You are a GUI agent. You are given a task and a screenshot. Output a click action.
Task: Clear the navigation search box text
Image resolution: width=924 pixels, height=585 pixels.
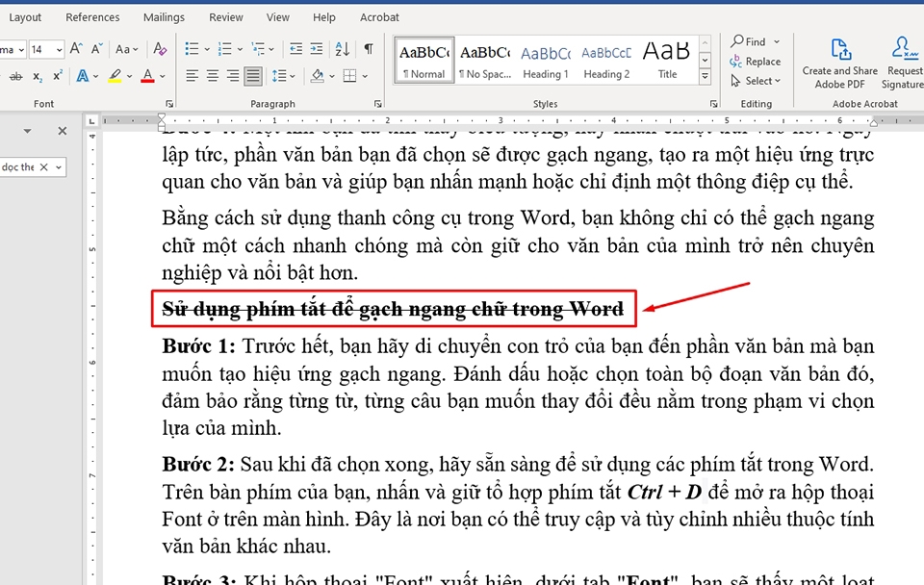point(43,167)
